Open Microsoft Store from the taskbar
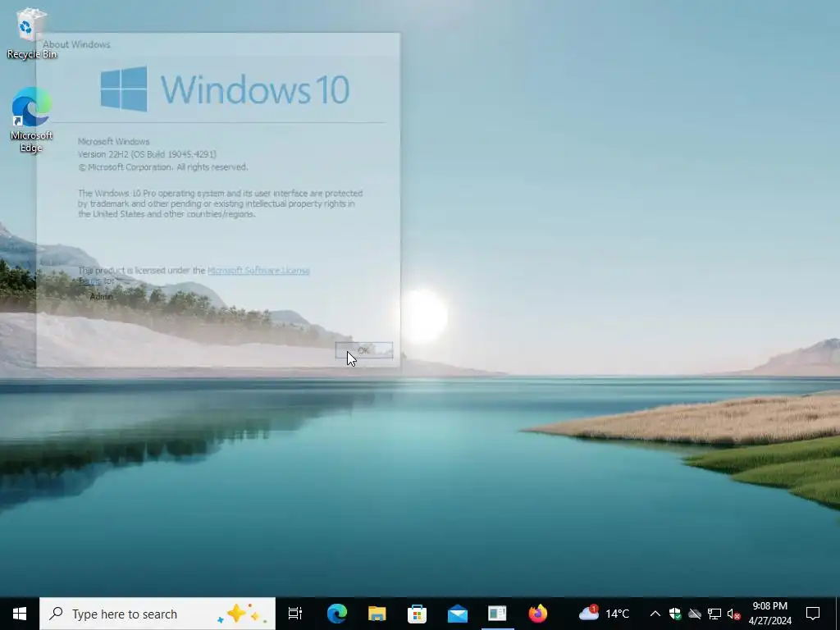The height and width of the screenshot is (630, 840). point(418,614)
